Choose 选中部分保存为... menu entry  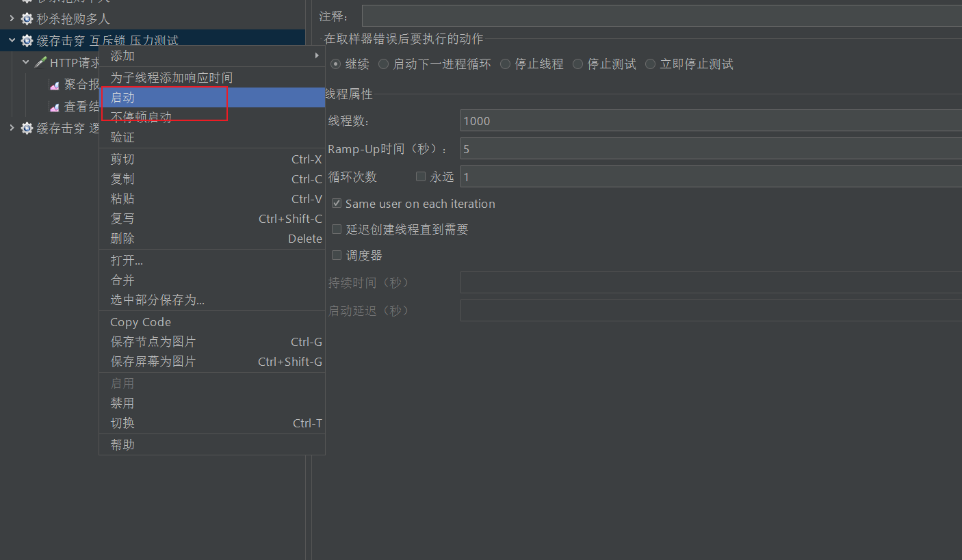212,300
